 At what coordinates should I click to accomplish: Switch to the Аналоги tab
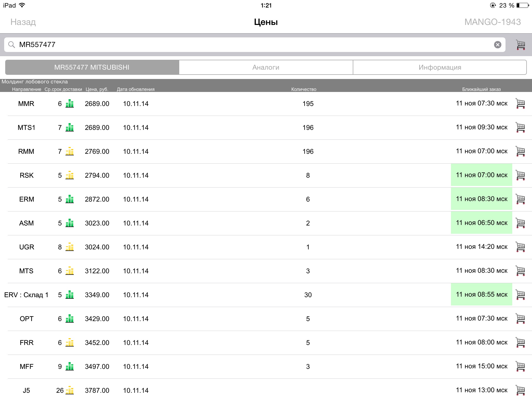[x=266, y=67]
